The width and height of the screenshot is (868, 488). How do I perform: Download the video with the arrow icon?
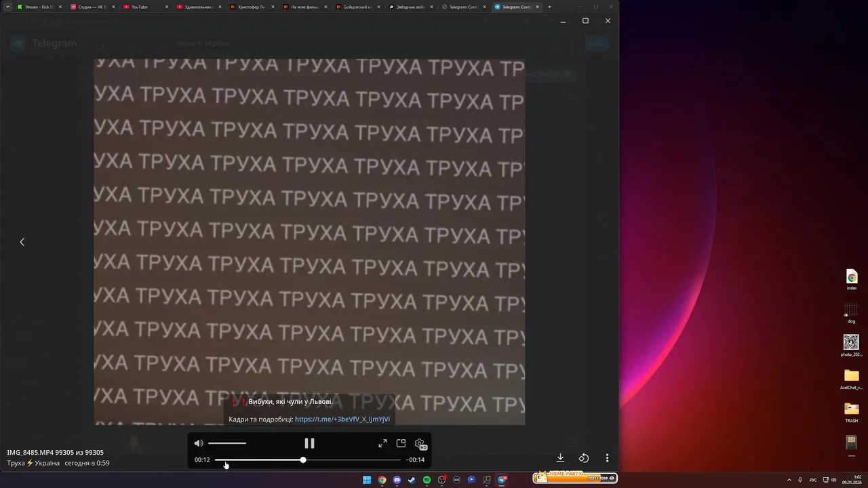(x=560, y=458)
